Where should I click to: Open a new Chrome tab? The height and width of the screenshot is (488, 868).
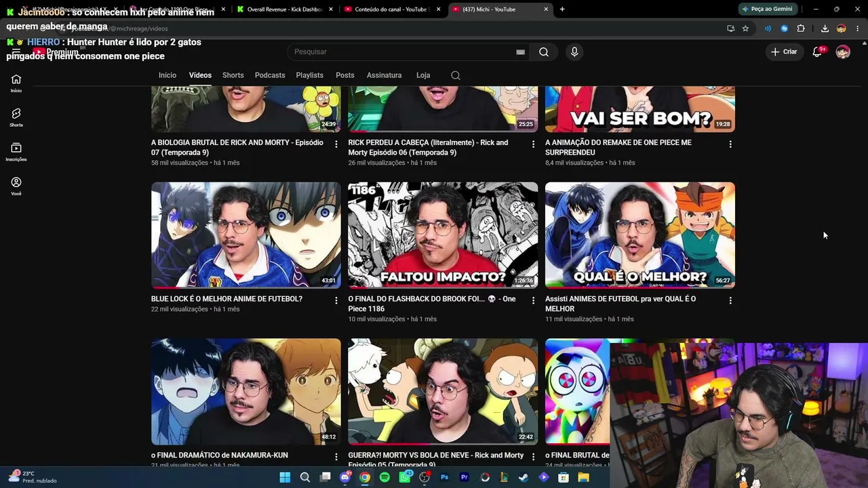(562, 9)
